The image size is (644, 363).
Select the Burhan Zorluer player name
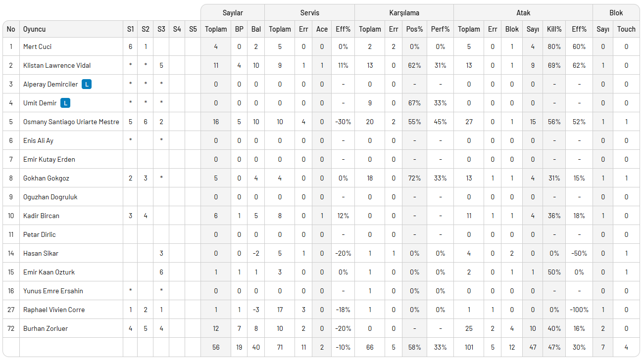coord(46,328)
